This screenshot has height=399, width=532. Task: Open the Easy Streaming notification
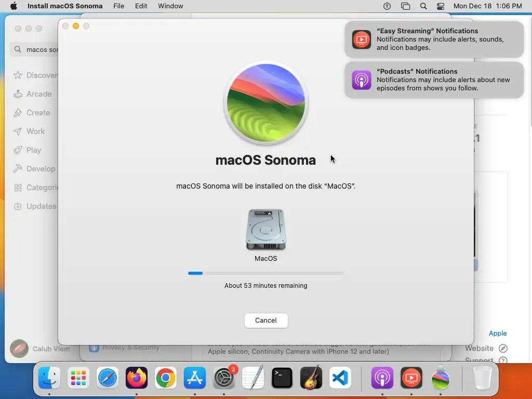tap(434, 39)
